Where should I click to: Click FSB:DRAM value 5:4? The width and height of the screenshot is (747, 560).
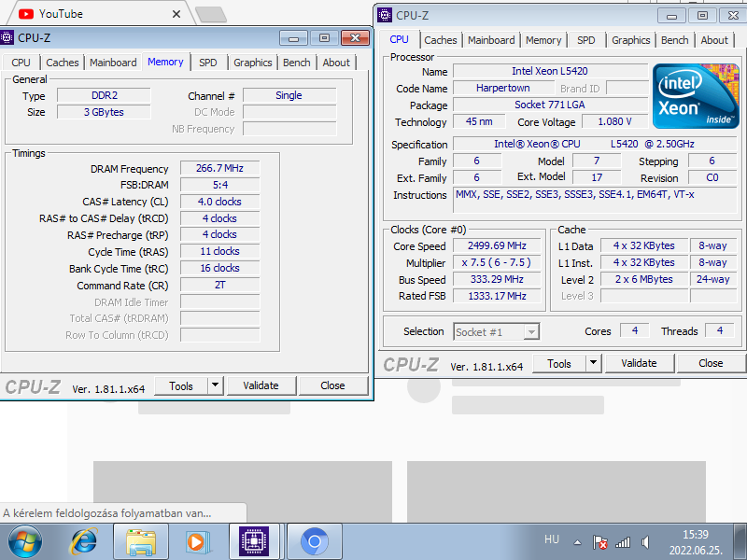click(219, 185)
